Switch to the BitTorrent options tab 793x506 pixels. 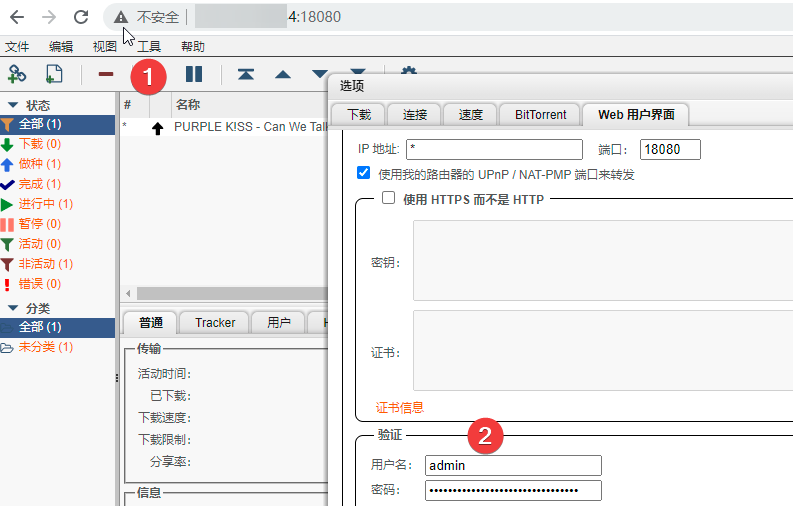tap(540, 114)
